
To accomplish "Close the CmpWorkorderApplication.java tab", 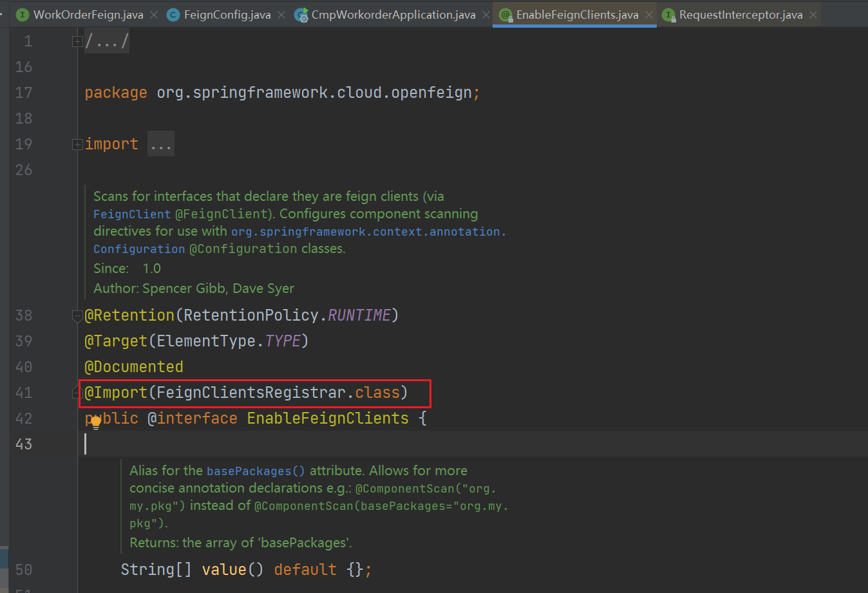I will [486, 15].
